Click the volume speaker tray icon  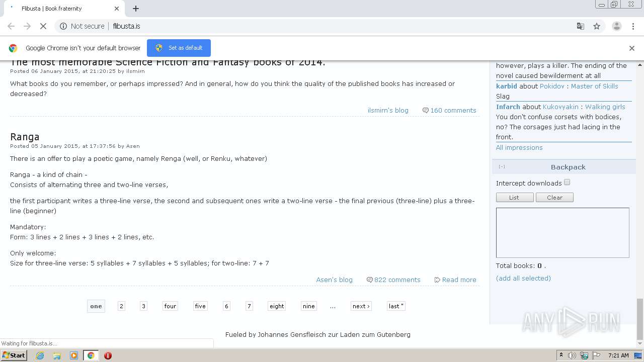click(572, 355)
